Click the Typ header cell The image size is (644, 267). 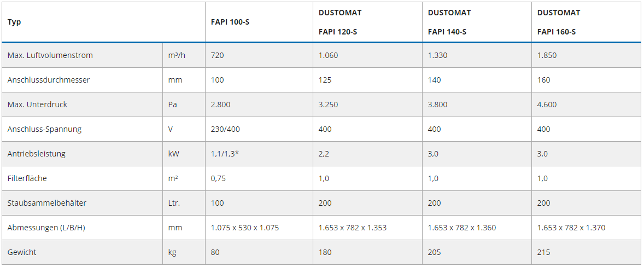pos(14,22)
